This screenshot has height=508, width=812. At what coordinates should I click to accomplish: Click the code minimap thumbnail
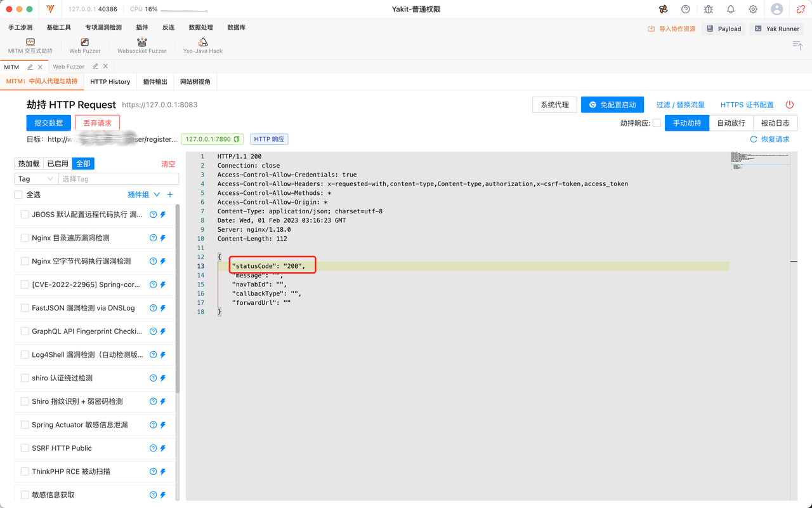tap(760, 159)
